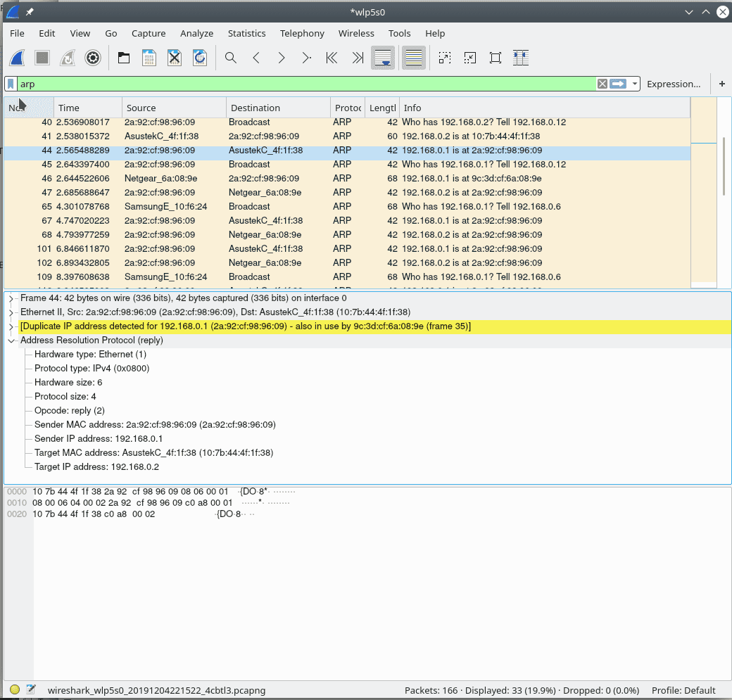The width and height of the screenshot is (732, 700).
Task: Open capture options gear icon
Action: 93,58
